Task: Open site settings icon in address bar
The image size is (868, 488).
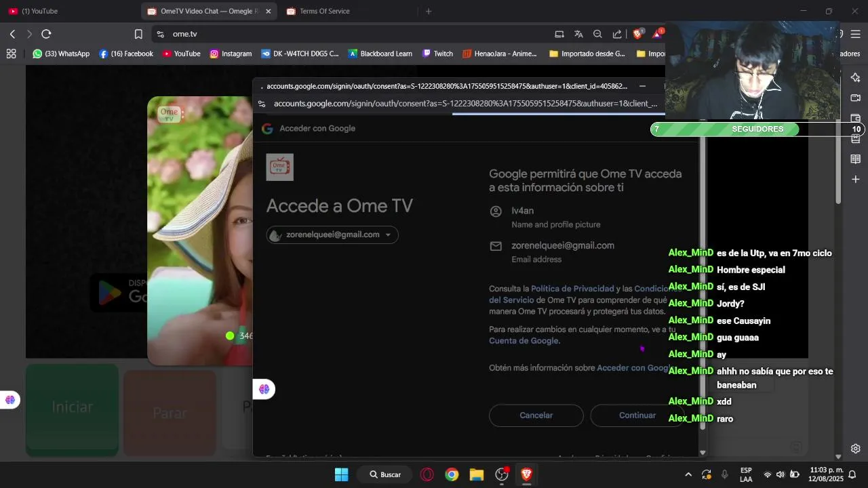Action: [159, 34]
